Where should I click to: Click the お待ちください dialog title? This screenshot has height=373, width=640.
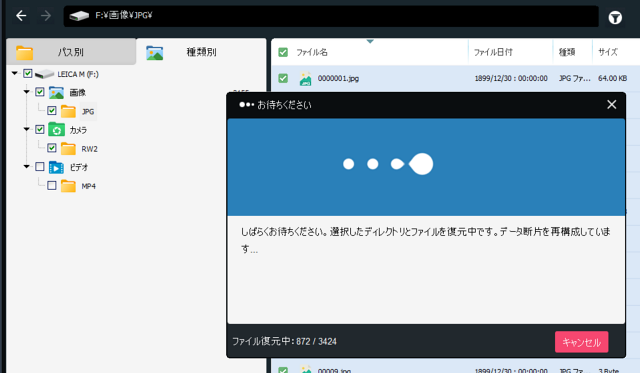(284, 105)
